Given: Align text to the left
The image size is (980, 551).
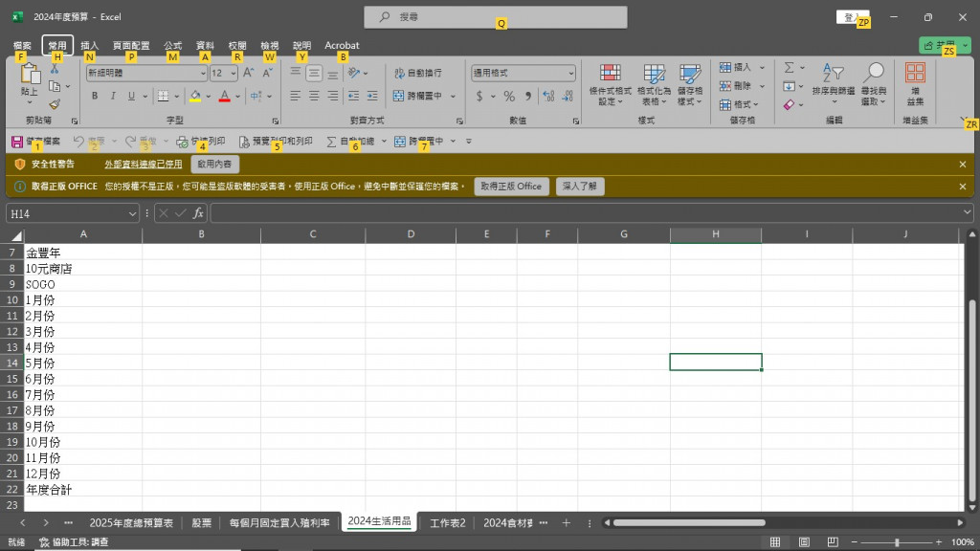Looking at the screenshot, I should tap(295, 96).
